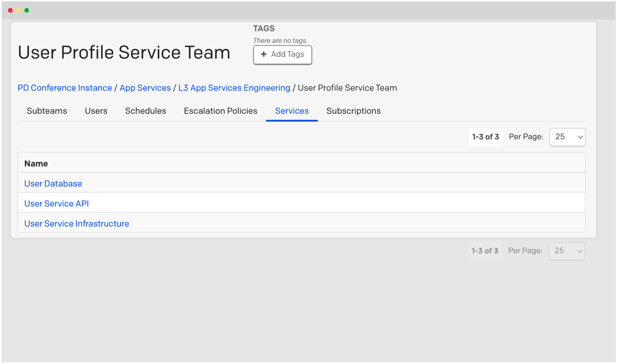The image size is (618, 364).
Task: Open the User Database service
Action: coord(53,183)
